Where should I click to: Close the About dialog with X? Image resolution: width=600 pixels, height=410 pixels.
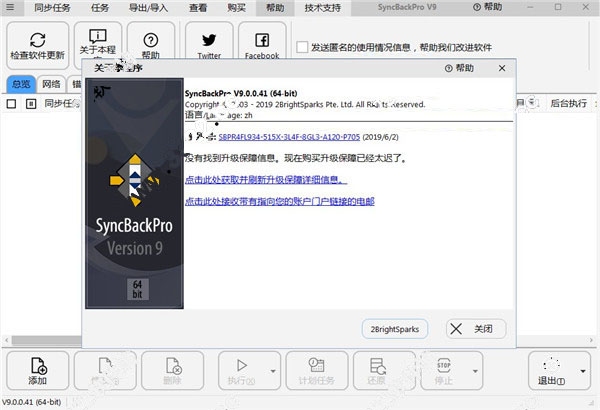coord(502,68)
